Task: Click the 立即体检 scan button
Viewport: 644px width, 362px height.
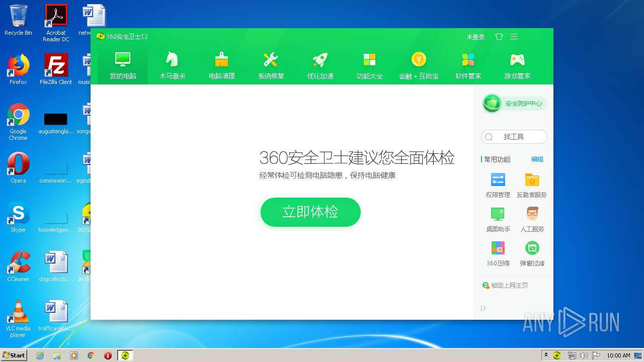Action: click(310, 212)
